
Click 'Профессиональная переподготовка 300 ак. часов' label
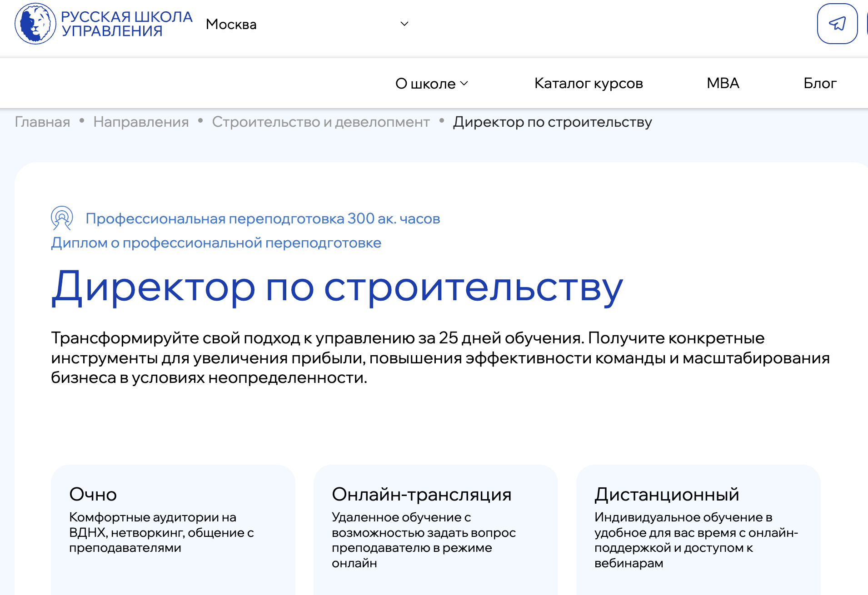263,218
